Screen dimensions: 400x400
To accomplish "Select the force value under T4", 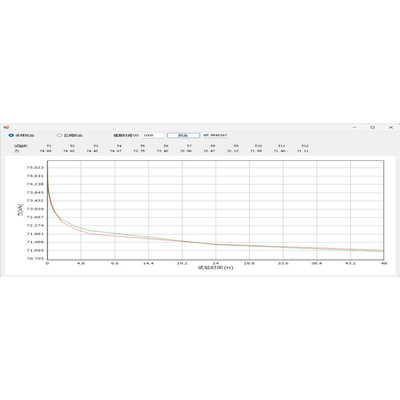I will click(116, 151).
